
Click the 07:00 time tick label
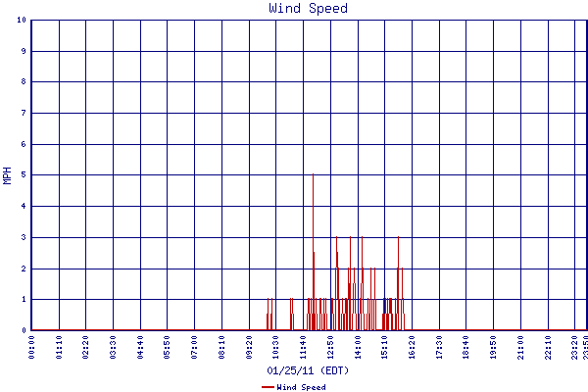(x=195, y=348)
